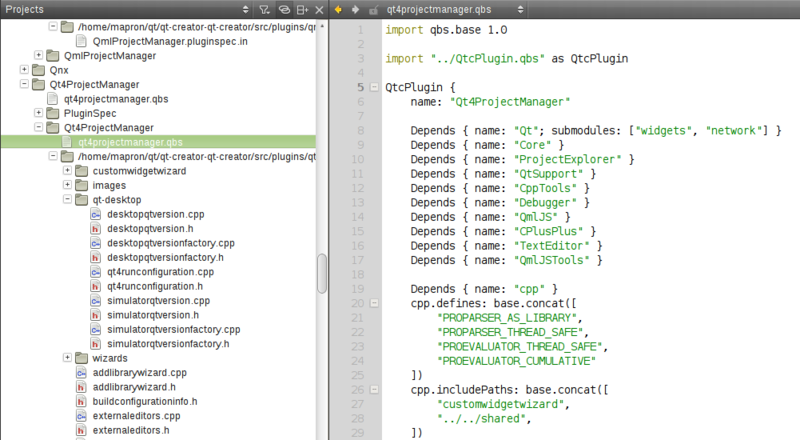Collapse the top-level Qt4ProjectManager folder
This screenshot has height=440, width=800.
[x=24, y=83]
